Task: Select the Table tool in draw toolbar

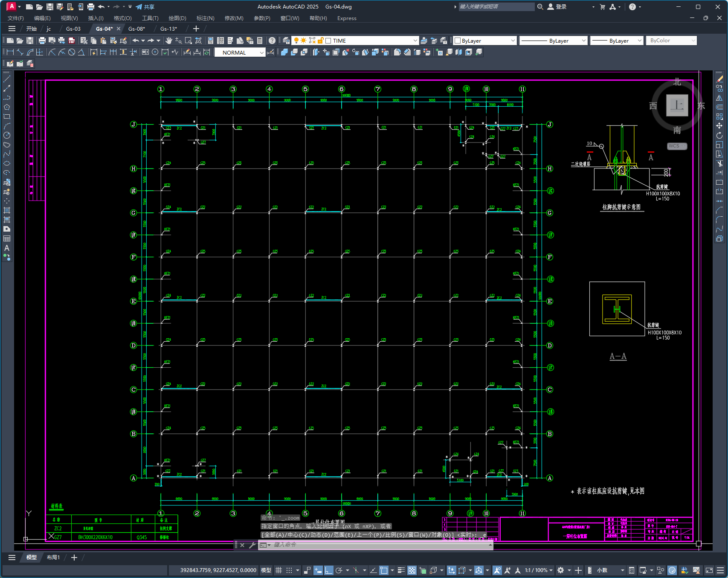Action: point(7,238)
